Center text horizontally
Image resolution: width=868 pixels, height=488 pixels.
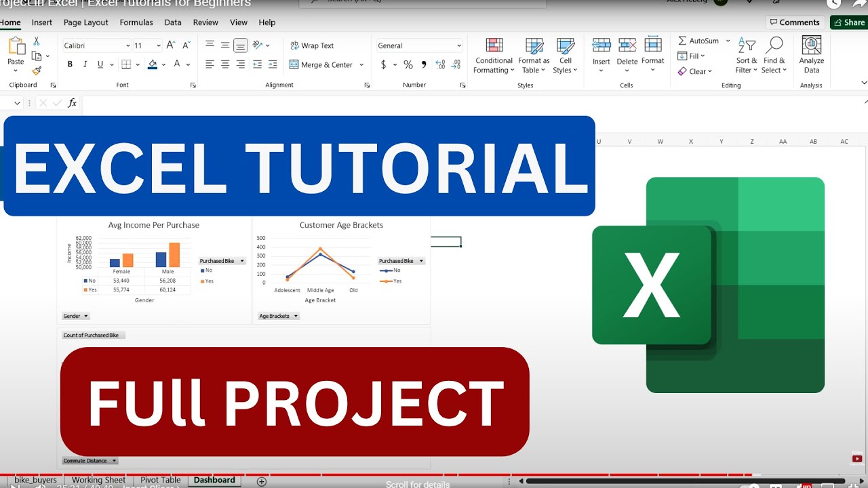(x=225, y=64)
